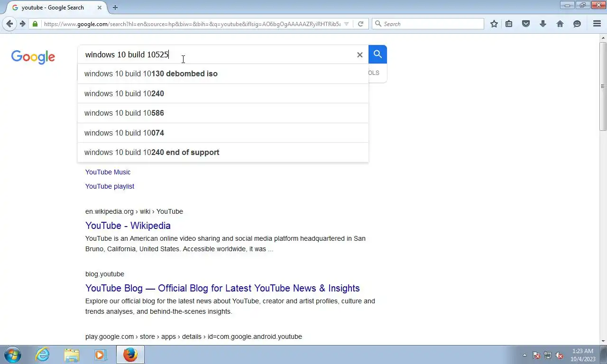Choose suggestion 'windows 10 build 10586'
This screenshot has height=364, width=607.
click(223, 113)
